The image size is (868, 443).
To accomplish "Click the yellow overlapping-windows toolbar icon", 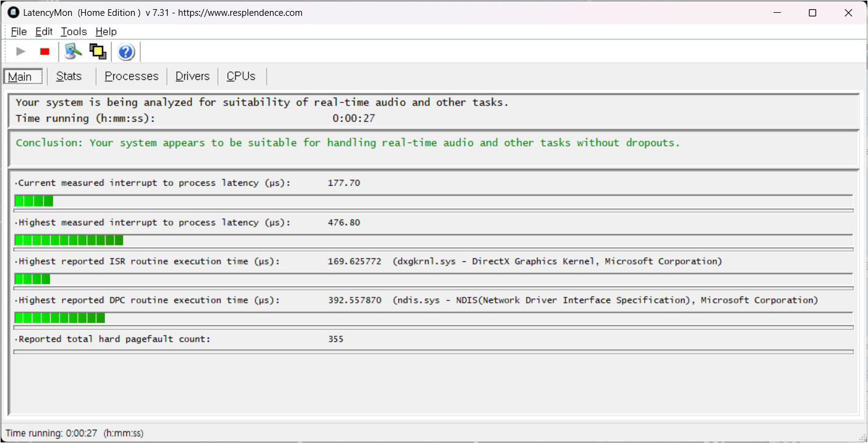I will coord(98,52).
